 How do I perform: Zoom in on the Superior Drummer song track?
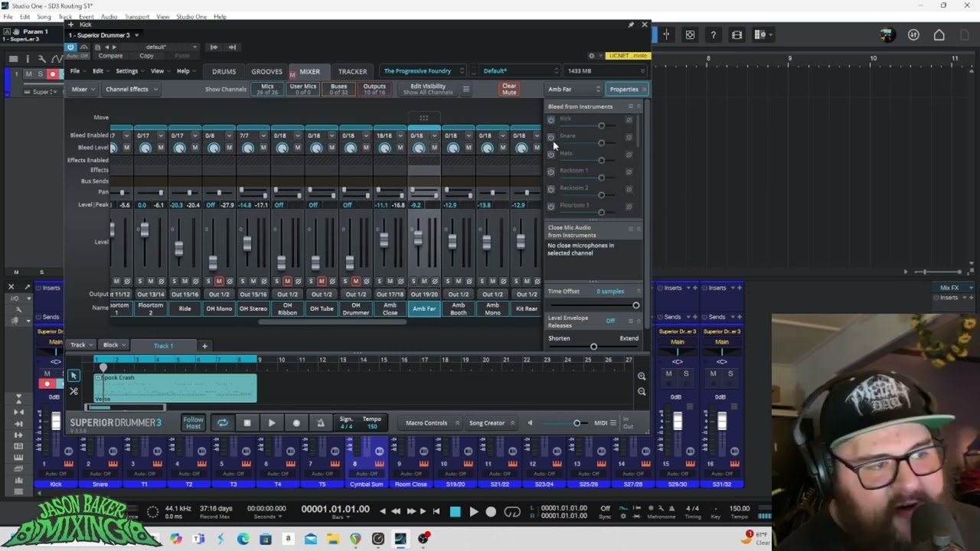642,377
